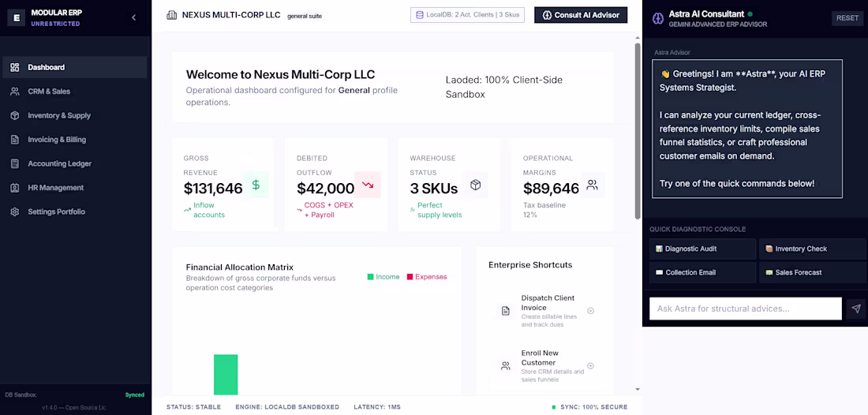The image size is (868, 415).
Task: Focus the Ask Astra message input field
Action: [x=746, y=308]
